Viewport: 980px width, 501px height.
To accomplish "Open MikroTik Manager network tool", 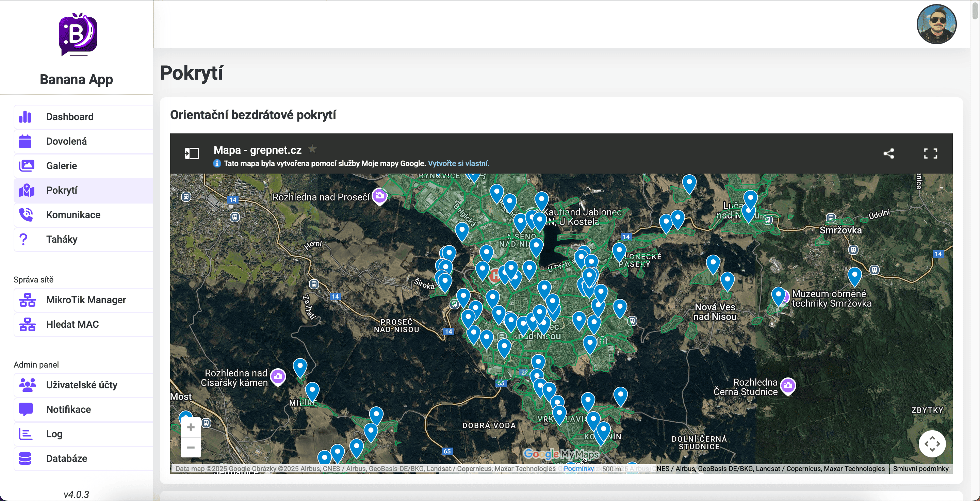I will click(86, 300).
